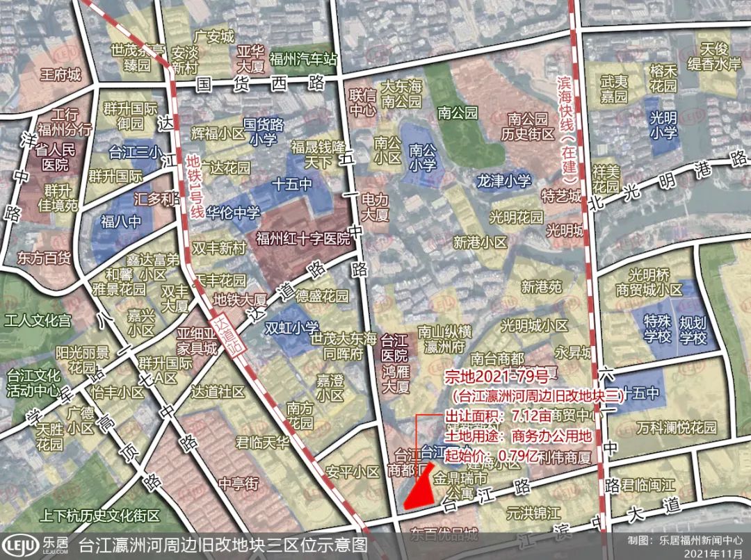Click the 世茂东亭臻园 label
This screenshot has height=560, width=751.
[x=138, y=57]
